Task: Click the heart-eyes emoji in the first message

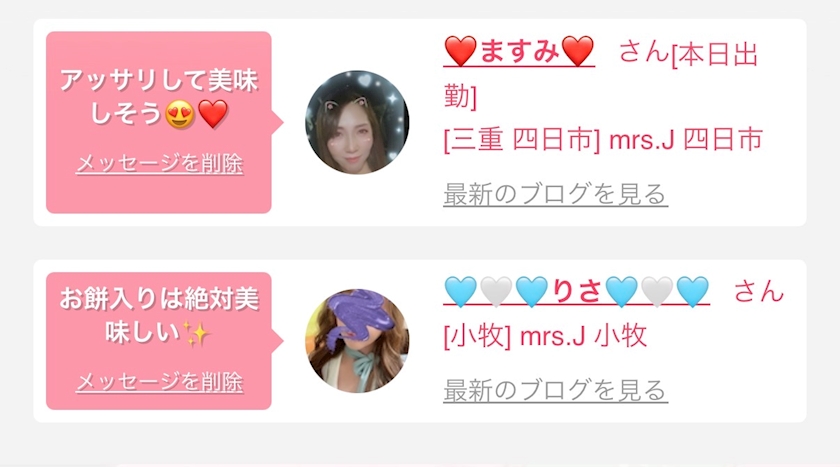Action: click(180, 114)
